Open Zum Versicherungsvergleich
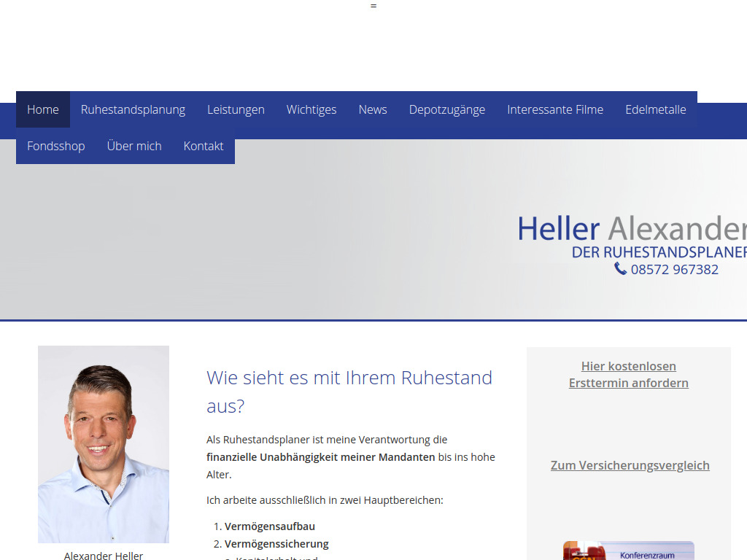The width and height of the screenshot is (747, 560). (630, 464)
